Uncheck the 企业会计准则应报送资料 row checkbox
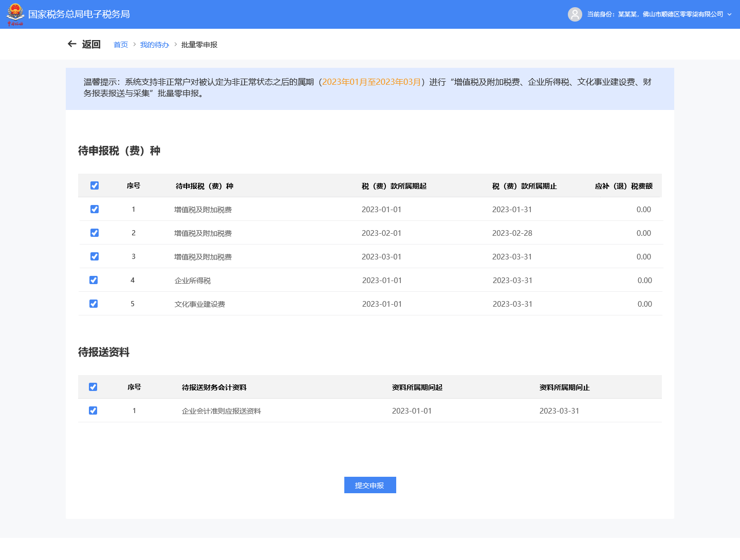 pyautogui.click(x=93, y=410)
